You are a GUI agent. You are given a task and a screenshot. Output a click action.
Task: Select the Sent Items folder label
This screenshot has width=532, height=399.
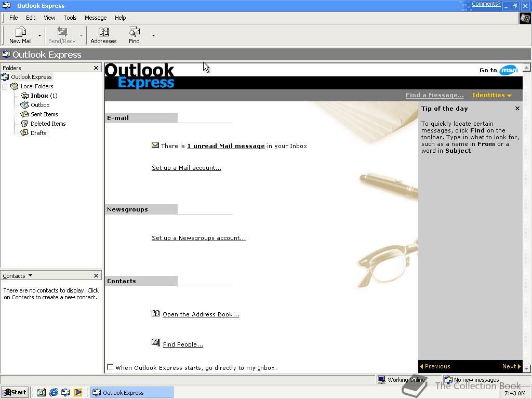(x=44, y=114)
